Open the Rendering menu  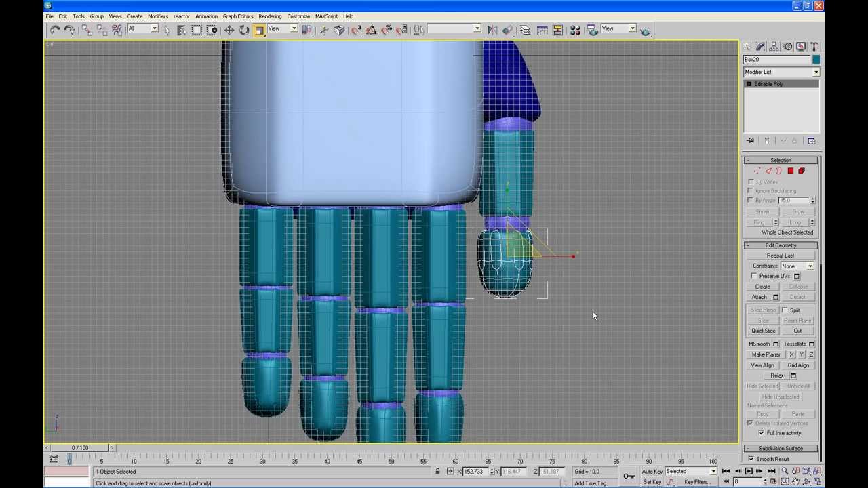[x=270, y=16]
